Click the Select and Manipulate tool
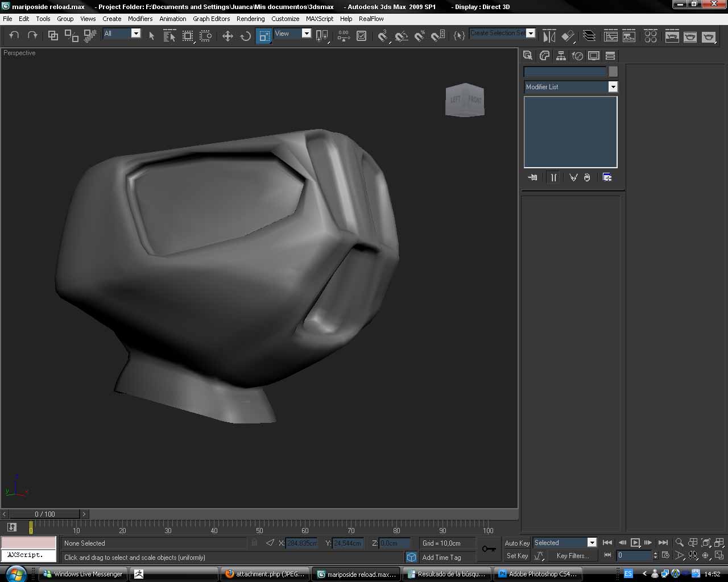The height and width of the screenshot is (582, 728). click(343, 35)
